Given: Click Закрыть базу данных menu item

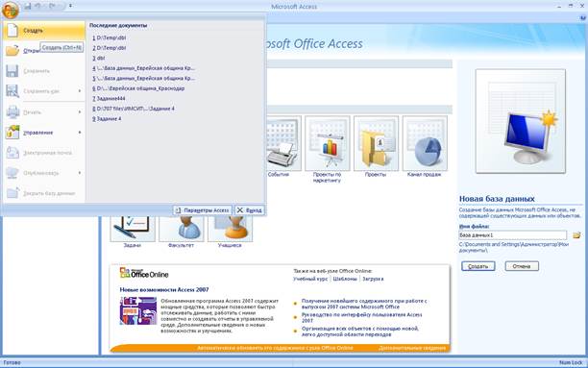Looking at the screenshot, I should pyautogui.click(x=44, y=193).
